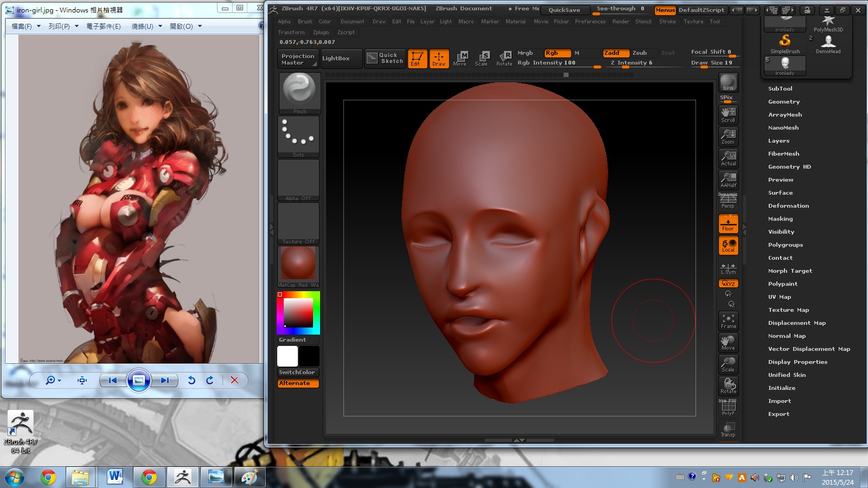Viewport: 868px width, 488px height.
Task: Click the Projection Master button
Action: click(298, 59)
